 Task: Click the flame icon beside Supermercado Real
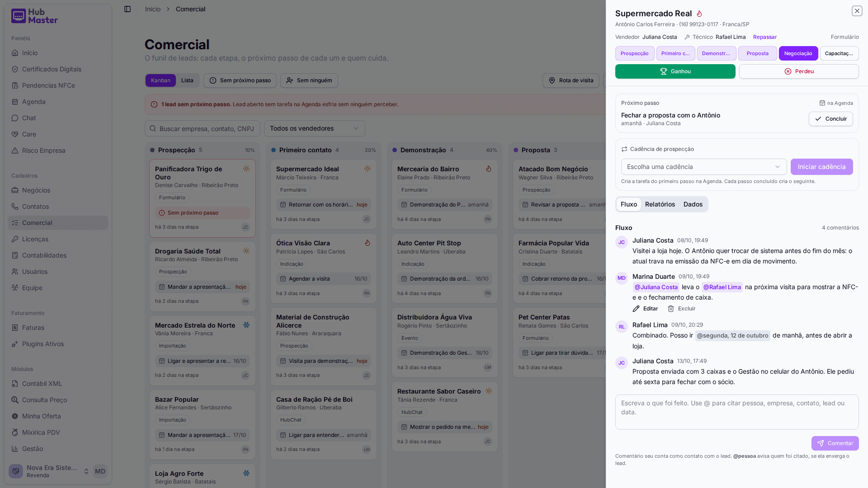pyautogui.click(x=699, y=14)
